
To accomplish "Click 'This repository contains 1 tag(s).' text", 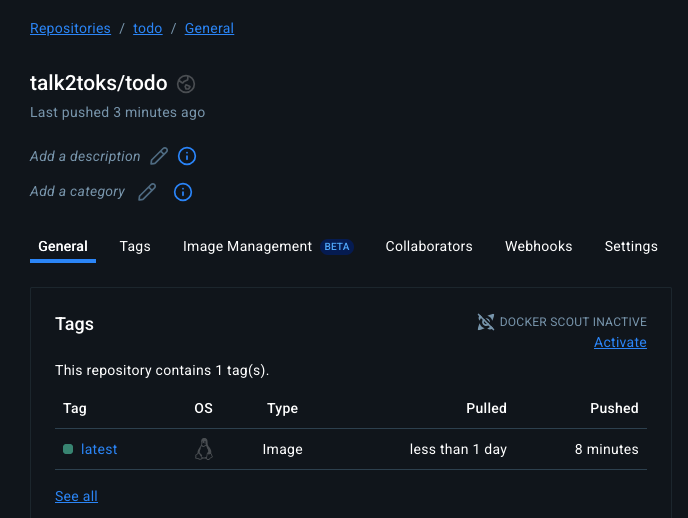I will coord(162,370).
